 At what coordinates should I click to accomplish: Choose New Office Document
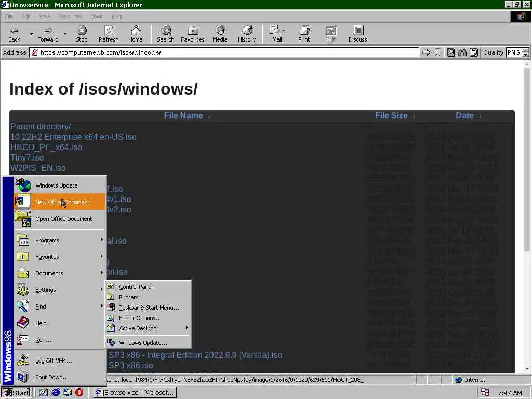pos(60,202)
